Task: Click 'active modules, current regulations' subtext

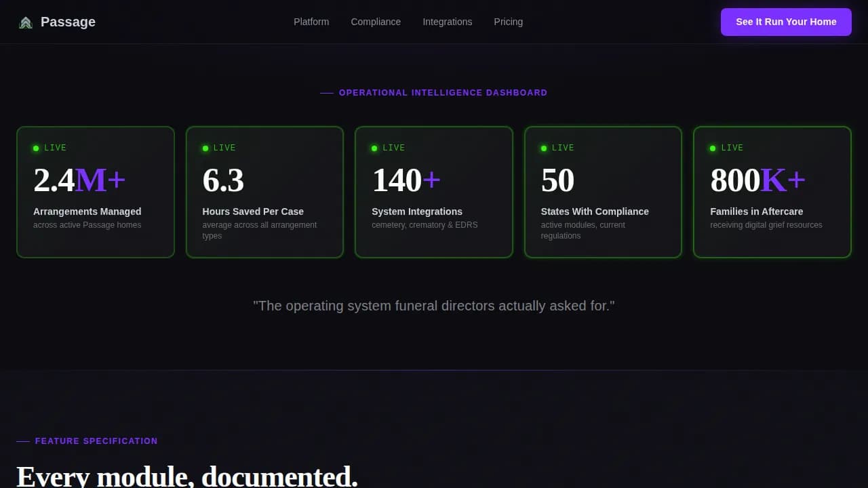Action: coord(583,230)
